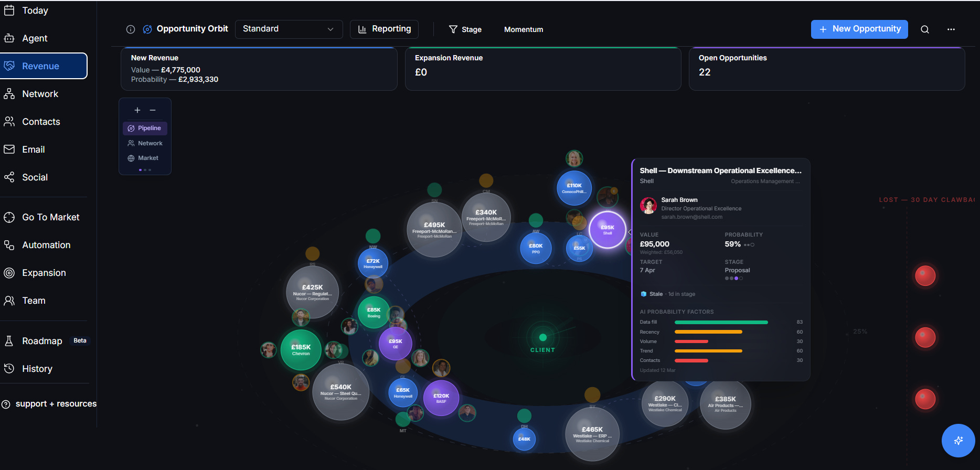Select the £110K ConocoPhillips bubble

[574, 188]
